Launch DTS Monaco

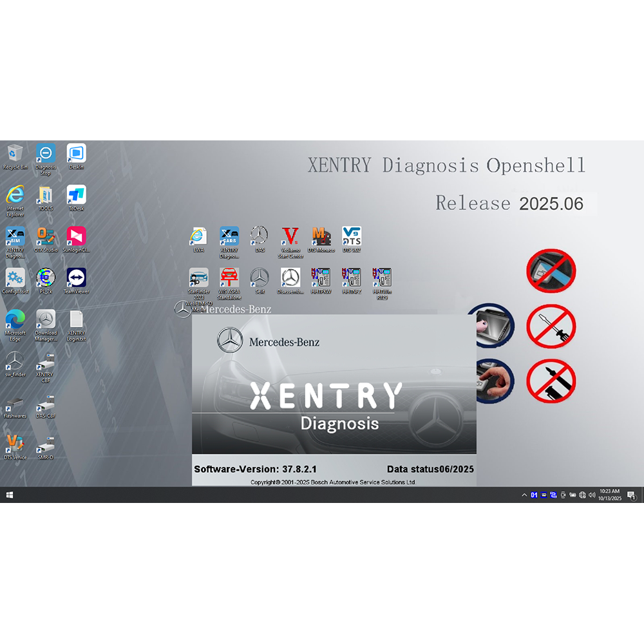321,236
